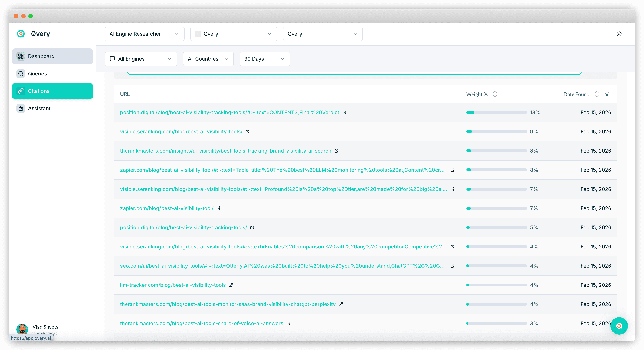
Task: Go to Queries in sidebar
Action: click(x=37, y=74)
